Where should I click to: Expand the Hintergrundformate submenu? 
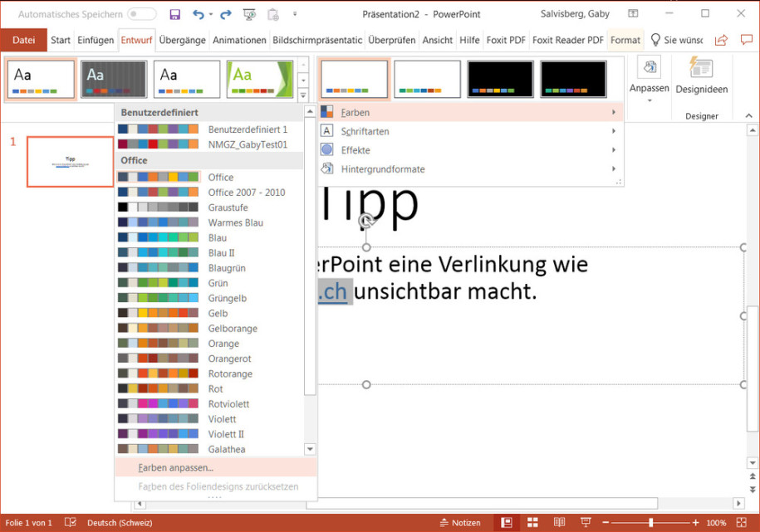click(614, 169)
